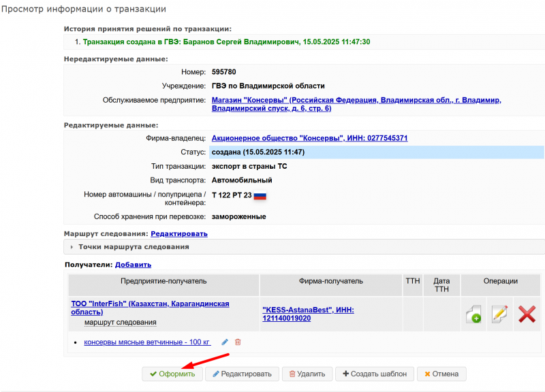Click the Создать шаблон button

375,374
